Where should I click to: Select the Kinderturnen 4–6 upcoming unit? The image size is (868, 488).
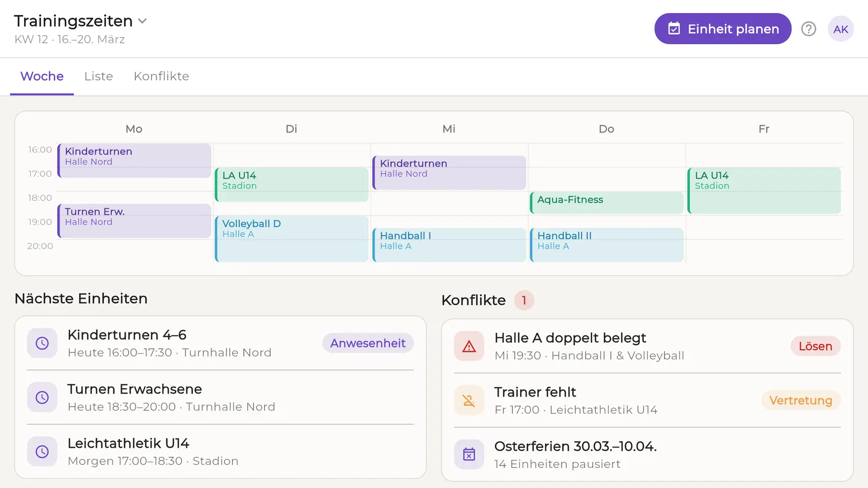click(x=221, y=343)
